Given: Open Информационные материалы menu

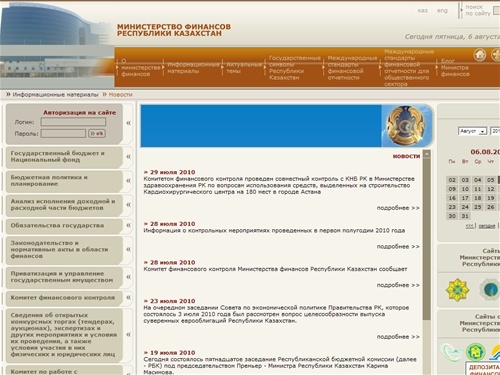Looking at the screenshot, I should coord(193,68).
